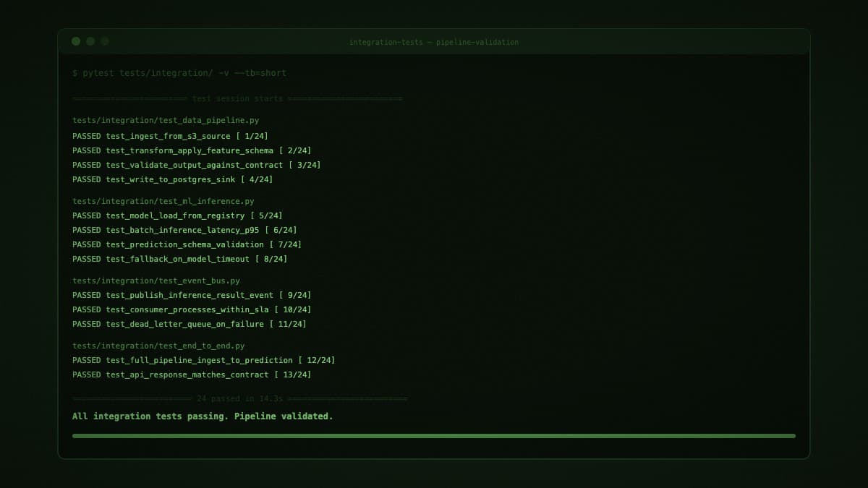
Task: Click the PASSED marker beside test_model_load_from_registry
Action: pos(86,215)
